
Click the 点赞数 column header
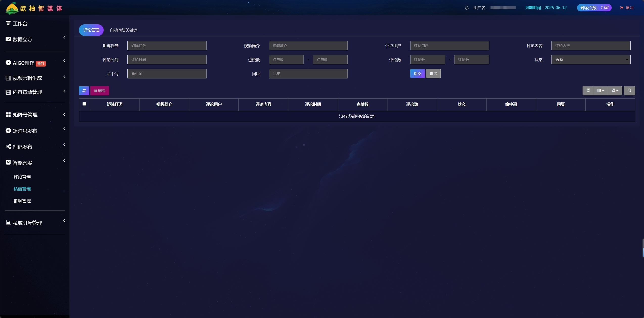pos(362,104)
